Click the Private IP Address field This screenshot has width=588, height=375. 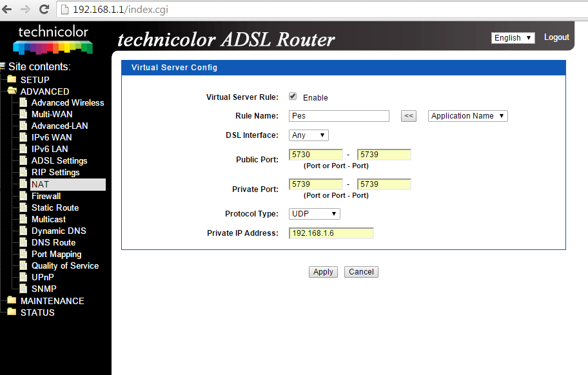(x=331, y=233)
